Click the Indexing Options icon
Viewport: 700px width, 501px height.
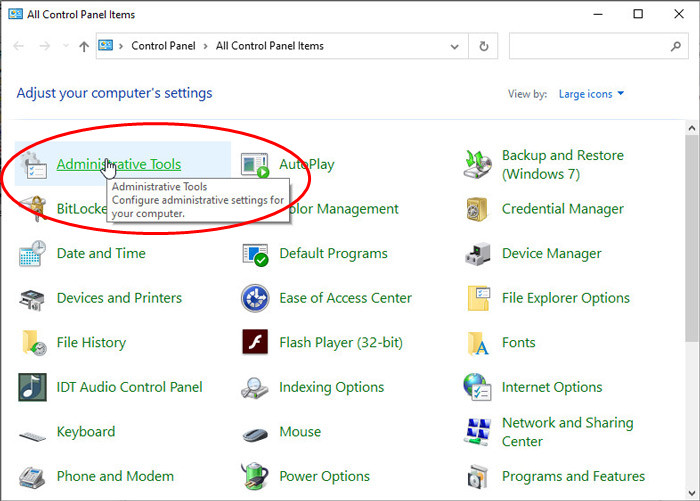(x=255, y=387)
